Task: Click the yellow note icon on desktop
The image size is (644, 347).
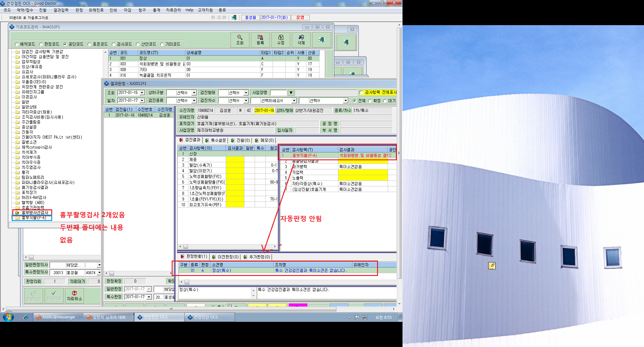Action: [x=492, y=266]
